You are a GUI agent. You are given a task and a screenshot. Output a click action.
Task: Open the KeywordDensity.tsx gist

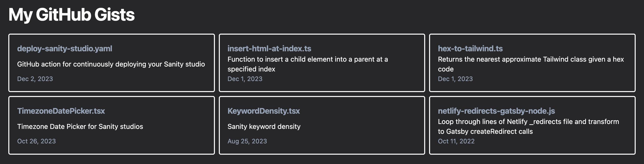click(x=263, y=111)
